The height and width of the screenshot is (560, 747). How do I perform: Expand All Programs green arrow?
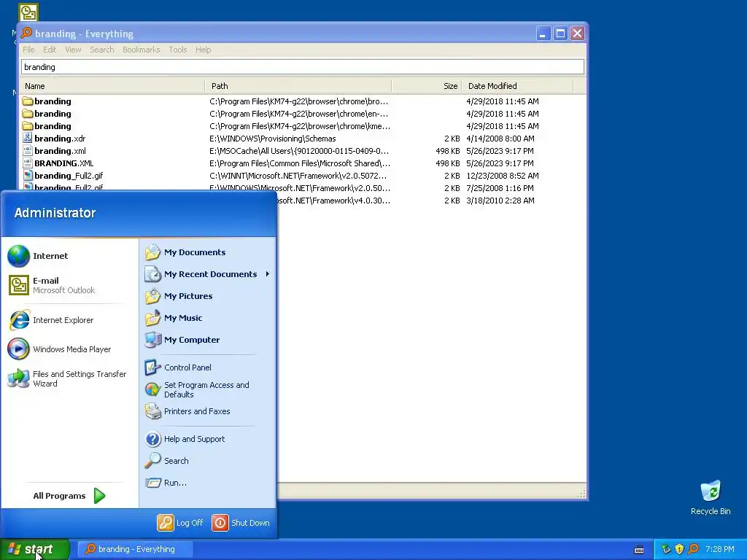pyautogui.click(x=99, y=496)
